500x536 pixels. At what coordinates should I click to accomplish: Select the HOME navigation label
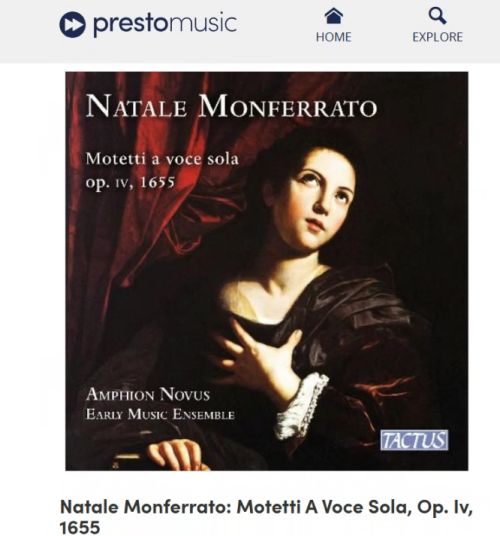click(333, 37)
